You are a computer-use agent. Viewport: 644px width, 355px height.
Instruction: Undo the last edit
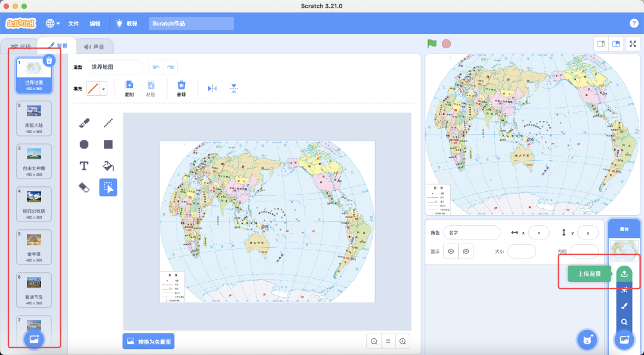pyautogui.click(x=156, y=67)
